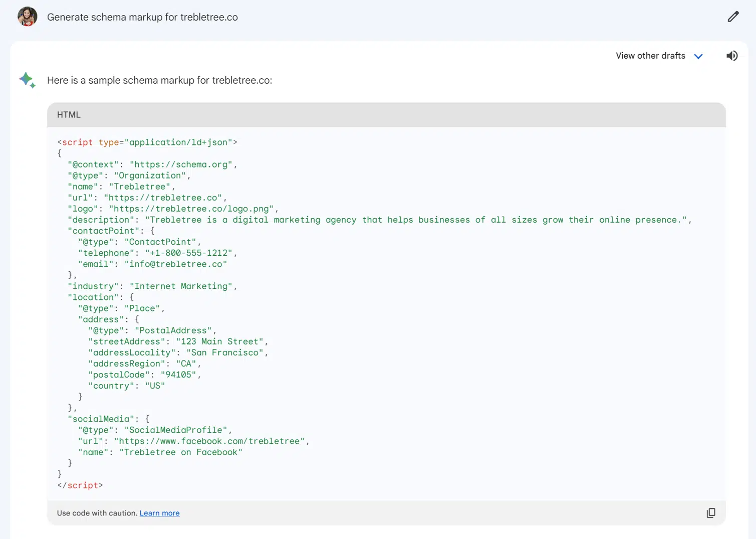Click 'Here is a sample schema markup' text
Viewport: 756px width, 539px height.
(159, 80)
